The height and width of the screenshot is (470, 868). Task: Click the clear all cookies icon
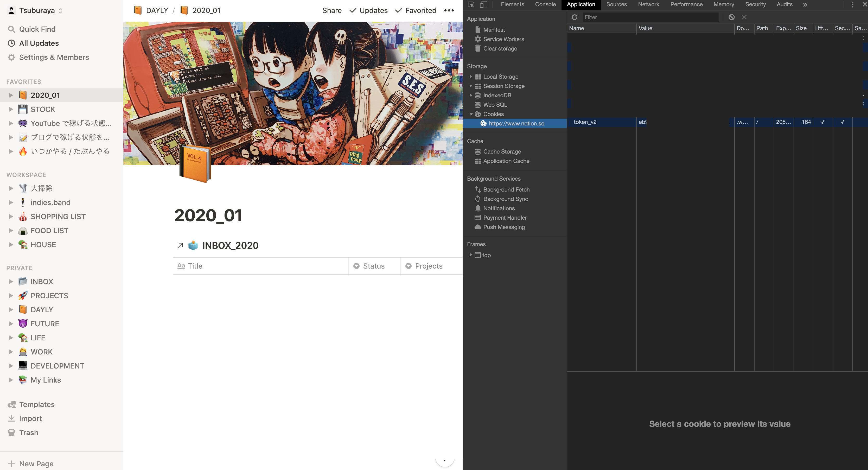731,17
